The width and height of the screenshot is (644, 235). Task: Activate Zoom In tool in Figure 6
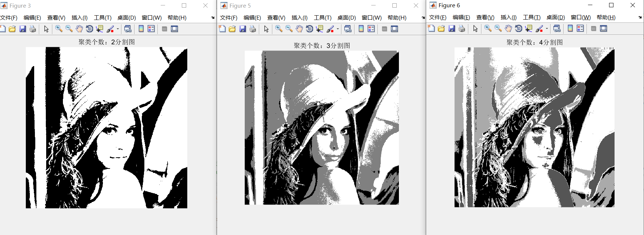click(488, 28)
